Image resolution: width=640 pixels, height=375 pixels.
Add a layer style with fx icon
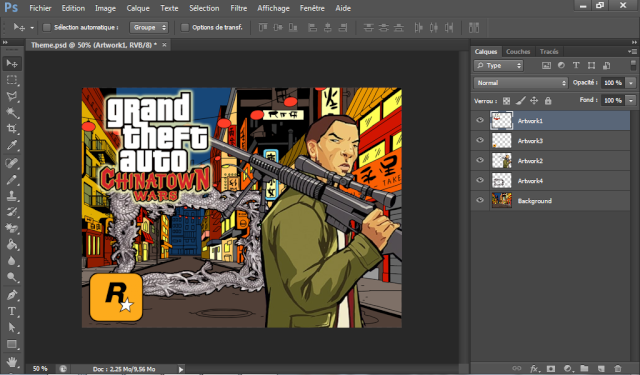[534, 368]
